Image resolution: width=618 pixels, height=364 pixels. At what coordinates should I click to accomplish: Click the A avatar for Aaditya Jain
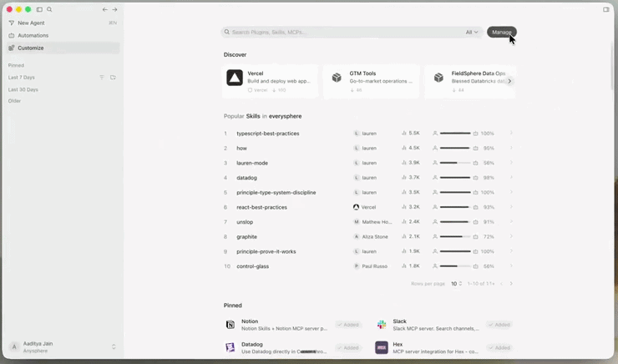point(14,347)
